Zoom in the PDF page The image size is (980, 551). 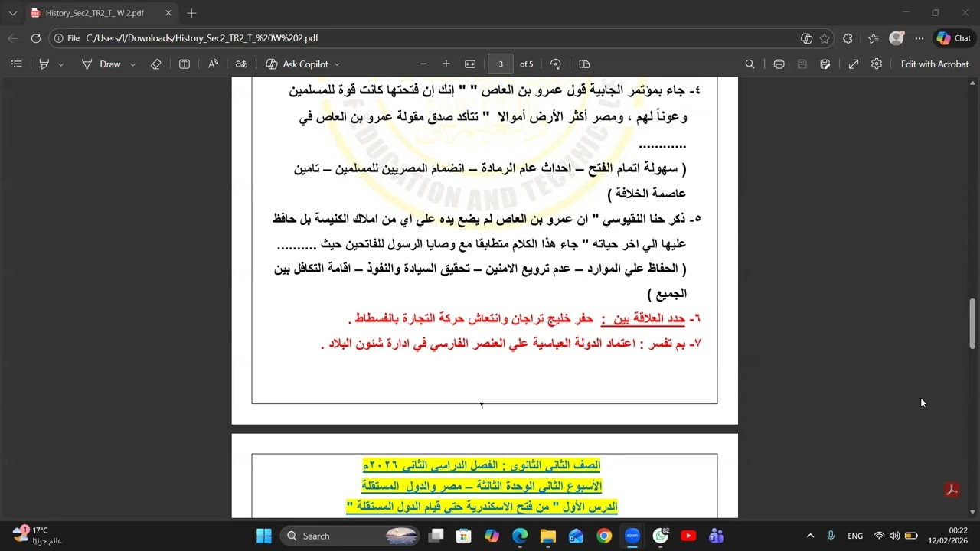pos(446,64)
